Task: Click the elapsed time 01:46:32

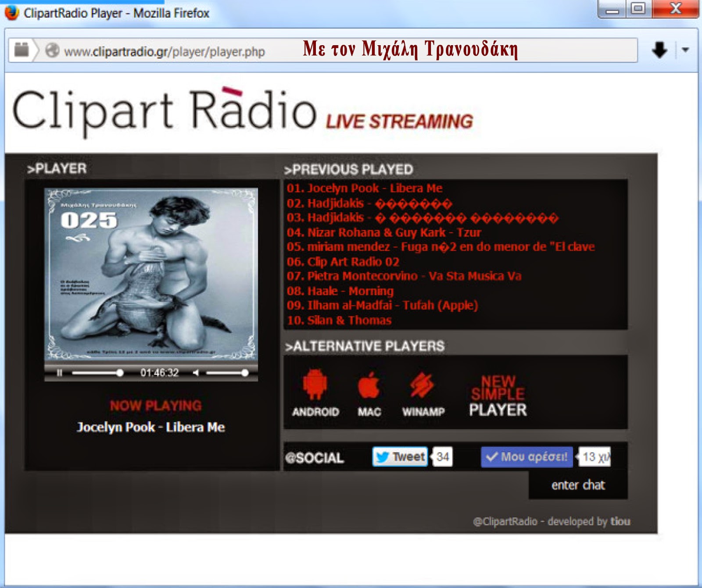Action: coord(159,373)
